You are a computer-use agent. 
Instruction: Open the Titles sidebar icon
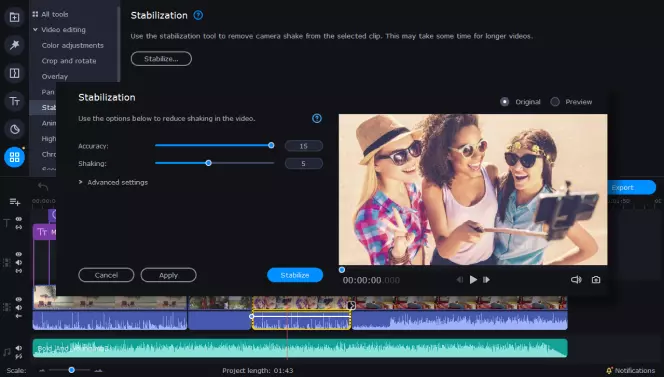coord(14,101)
